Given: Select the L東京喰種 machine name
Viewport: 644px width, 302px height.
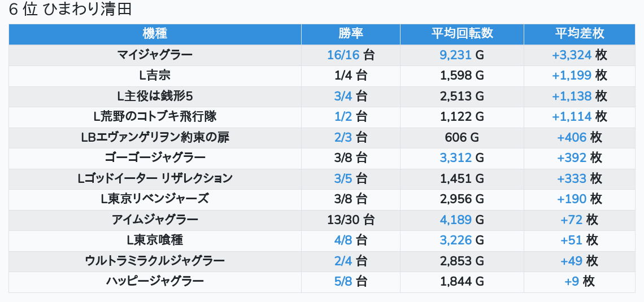Looking at the screenshot, I should click(155, 240).
